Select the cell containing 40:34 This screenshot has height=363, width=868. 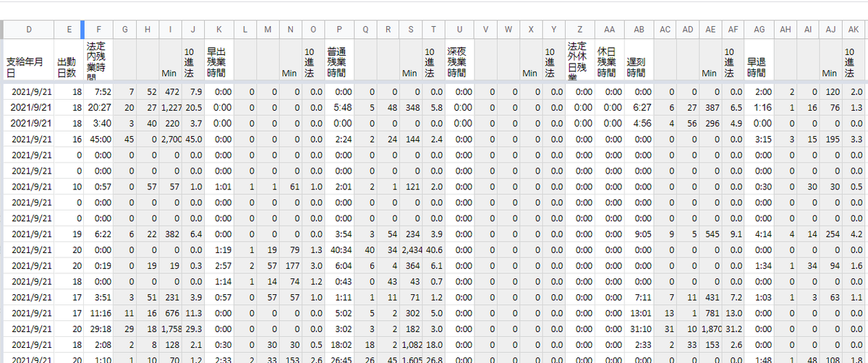click(339, 249)
